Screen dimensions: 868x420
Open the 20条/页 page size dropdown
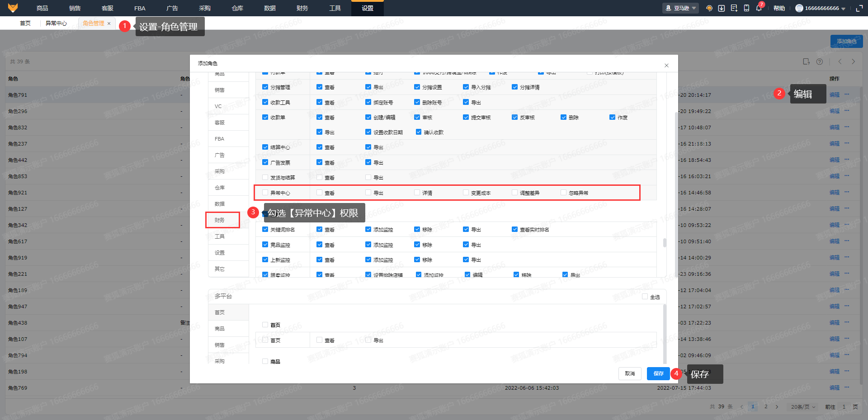(803, 407)
